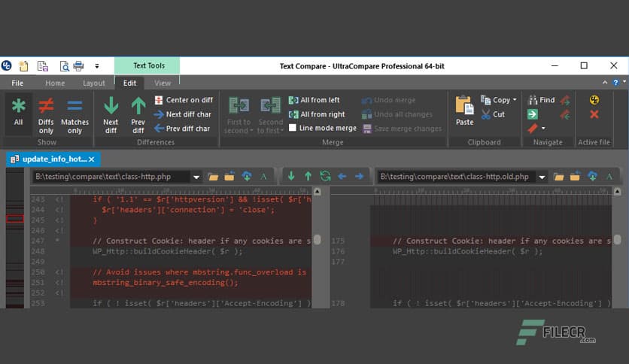629x364 pixels.
Task: Click the Second to first merge icon
Action: point(270,106)
